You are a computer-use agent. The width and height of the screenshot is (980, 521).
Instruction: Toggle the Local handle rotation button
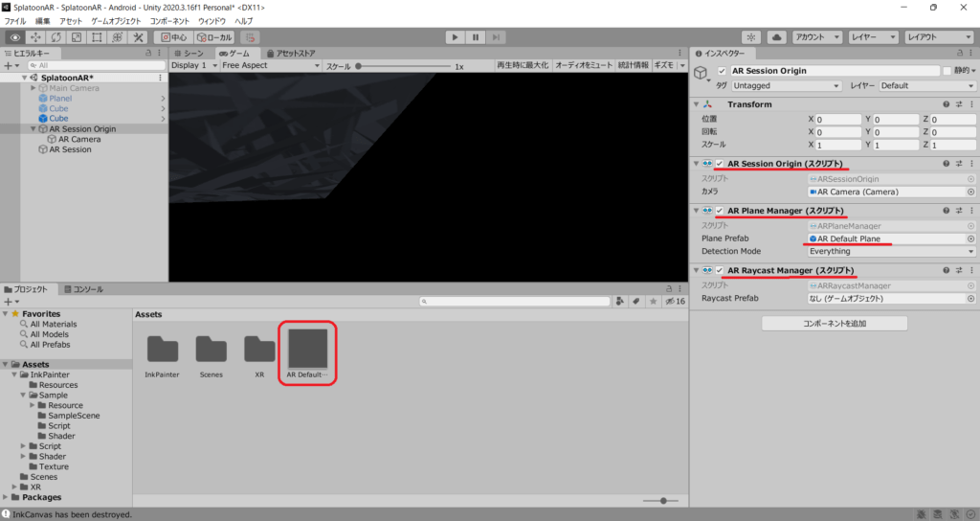(x=214, y=37)
